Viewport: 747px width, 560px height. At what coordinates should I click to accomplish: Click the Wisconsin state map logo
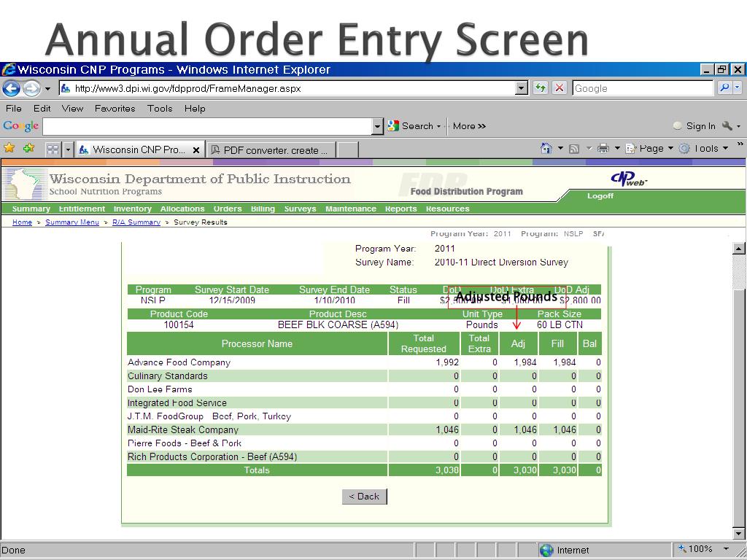pyautogui.click(x=25, y=184)
